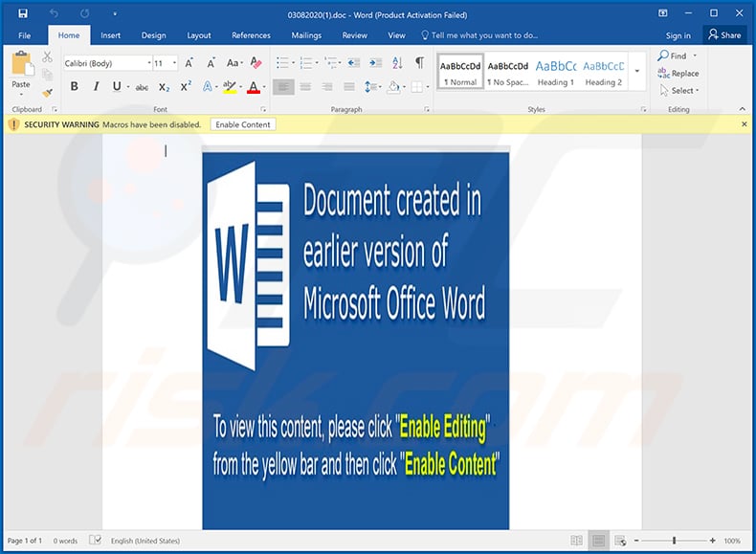Image resolution: width=756 pixels, height=554 pixels.
Task: Open the Calibri (Body) font name dropdown
Action: pyautogui.click(x=149, y=63)
